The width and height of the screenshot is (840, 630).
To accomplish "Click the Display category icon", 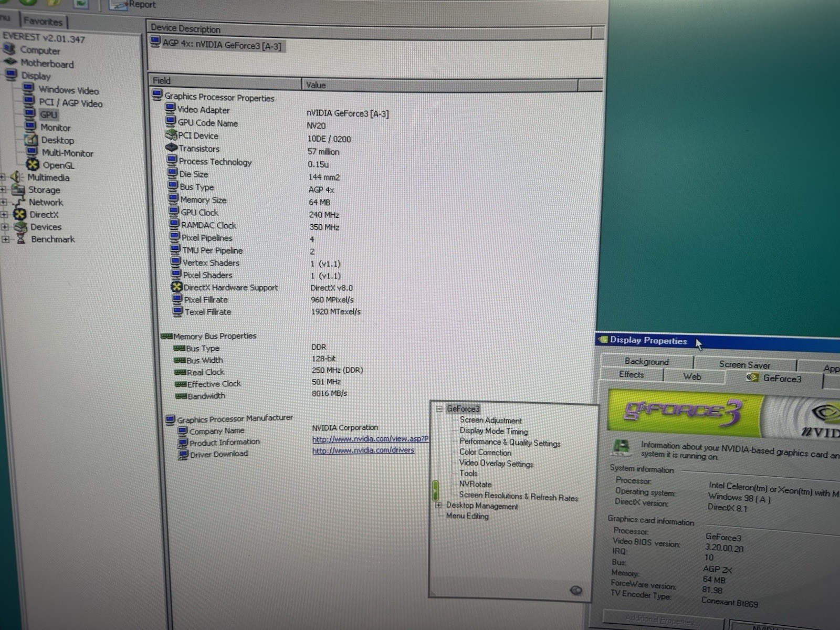I will (12, 75).
